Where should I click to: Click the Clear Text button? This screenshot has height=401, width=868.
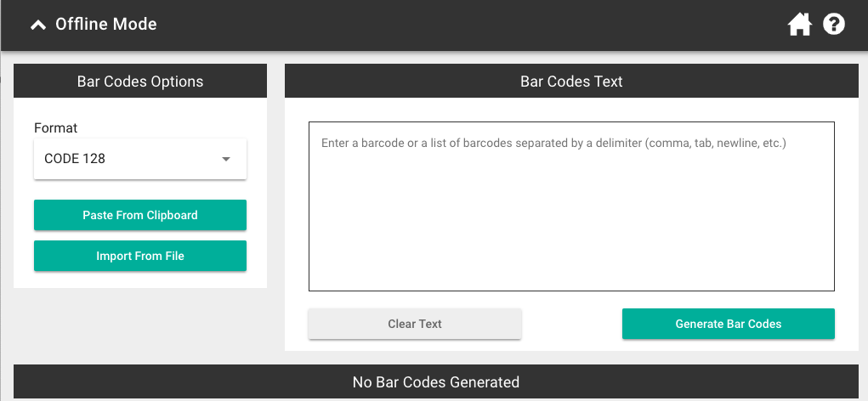[415, 325]
